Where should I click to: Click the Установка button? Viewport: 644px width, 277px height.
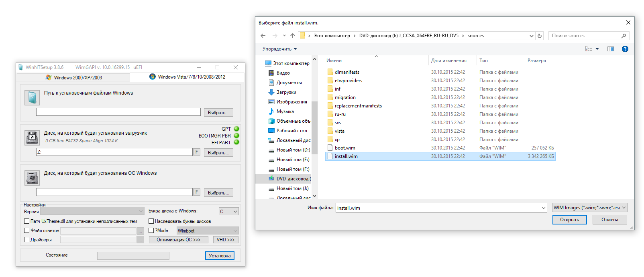220,256
